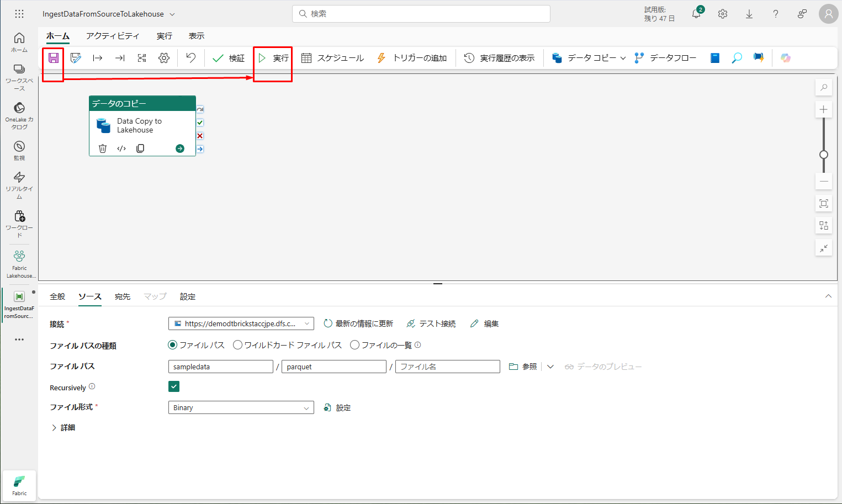Open canvas search magnifier
The width and height of the screenshot is (842, 504).
[x=824, y=88]
